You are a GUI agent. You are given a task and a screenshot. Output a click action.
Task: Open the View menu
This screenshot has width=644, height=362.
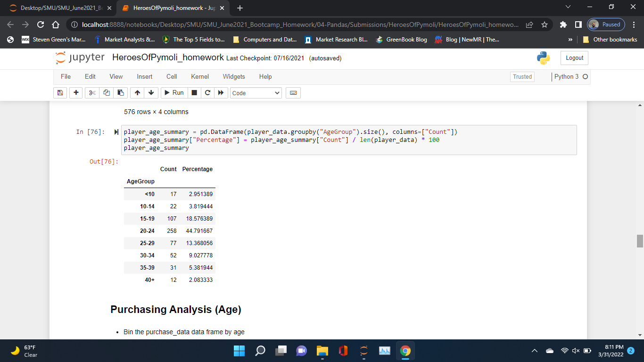[116, 76]
